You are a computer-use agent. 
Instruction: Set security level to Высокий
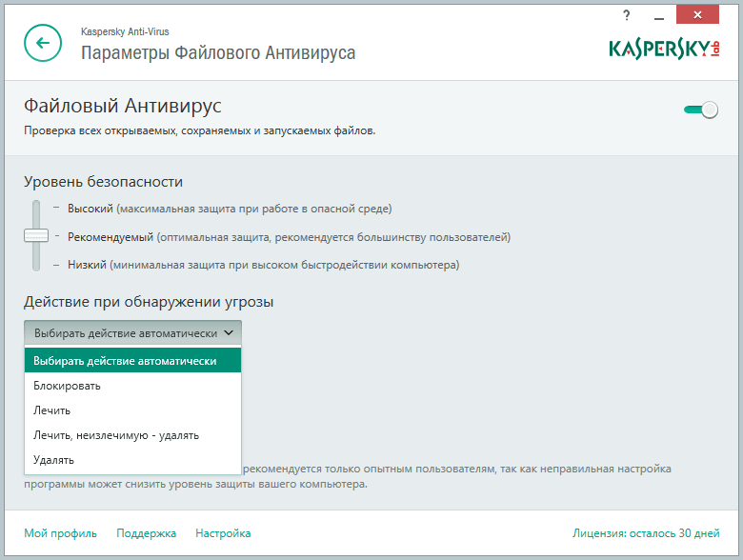click(90, 209)
